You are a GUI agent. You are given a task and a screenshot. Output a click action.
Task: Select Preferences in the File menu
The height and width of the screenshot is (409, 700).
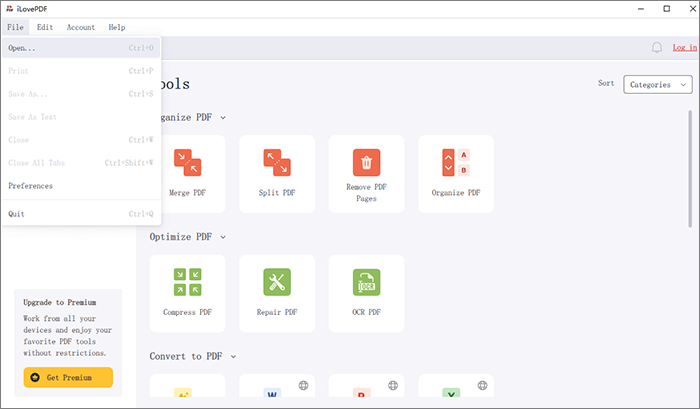(81, 186)
